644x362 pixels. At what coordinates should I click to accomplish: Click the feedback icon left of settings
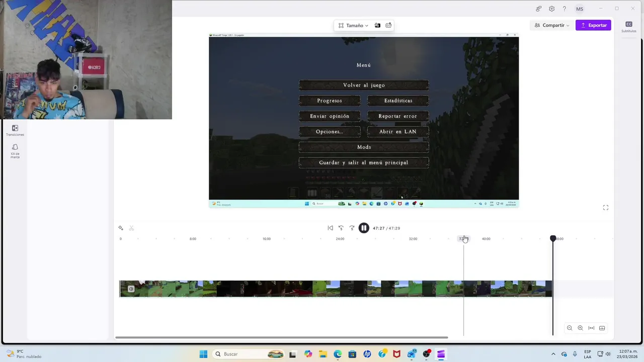point(538,9)
